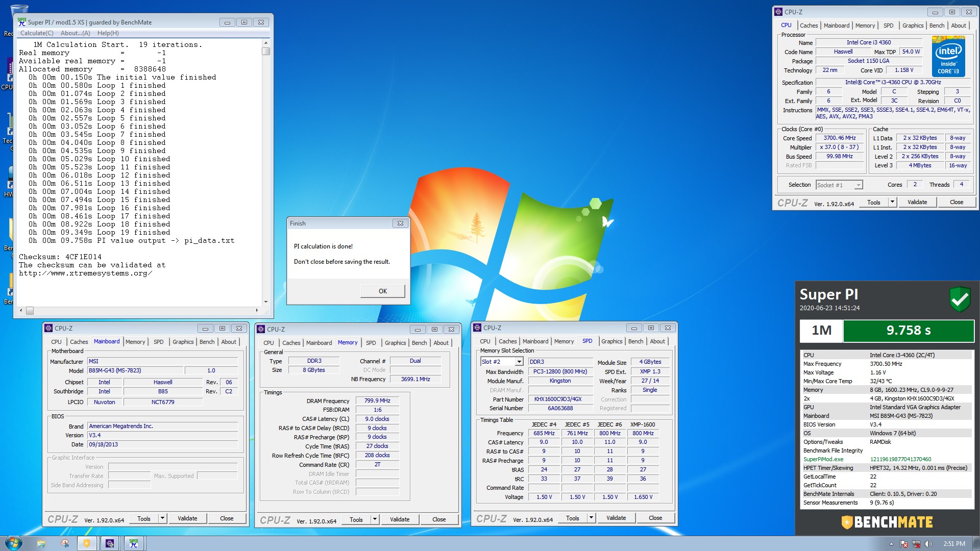
Task: Switch to the CPU tab in the Memory CPU-Z window
Action: pos(268,343)
